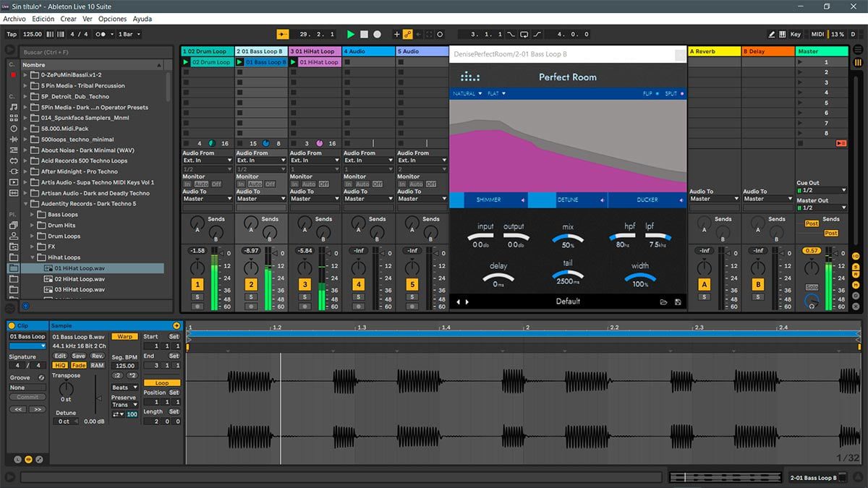Open the FLAT dropdown in Perfect Room
The width and height of the screenshot is (868, 488).
496,93
